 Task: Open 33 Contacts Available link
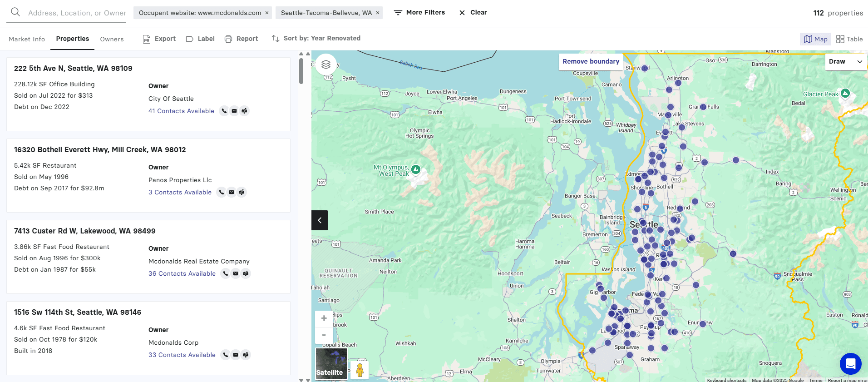point(182,355)
